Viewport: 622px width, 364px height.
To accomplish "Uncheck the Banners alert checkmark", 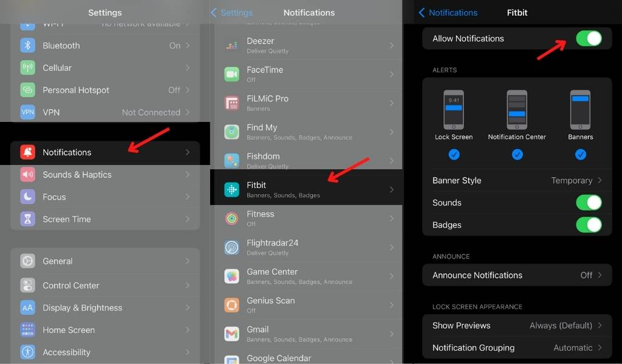I will [x=580, y=155].
